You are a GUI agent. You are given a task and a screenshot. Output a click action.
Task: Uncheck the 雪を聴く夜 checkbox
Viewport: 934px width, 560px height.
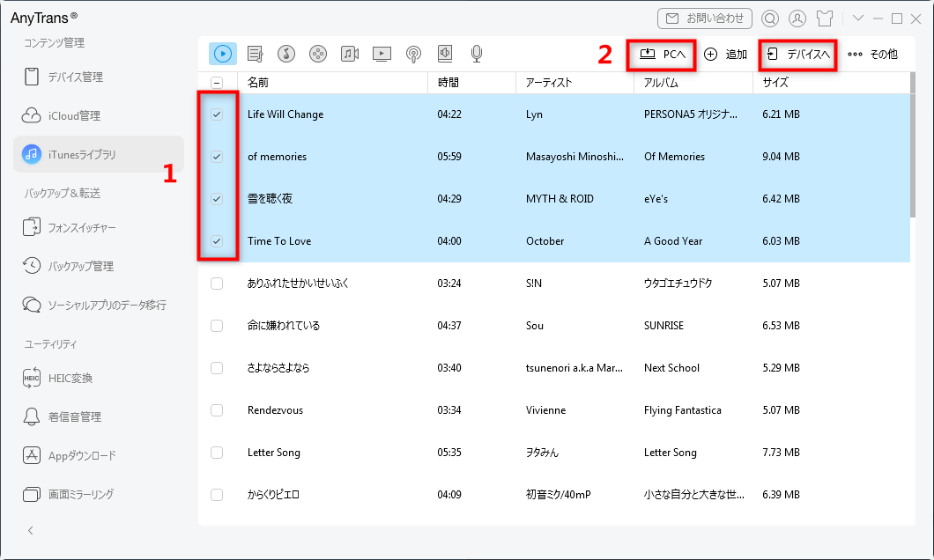[217, 199]
